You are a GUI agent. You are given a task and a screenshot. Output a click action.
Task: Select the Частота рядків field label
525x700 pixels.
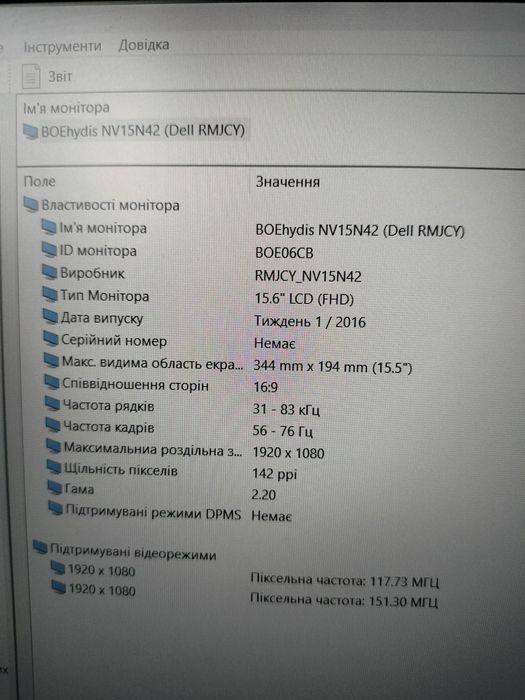(109, 406)
